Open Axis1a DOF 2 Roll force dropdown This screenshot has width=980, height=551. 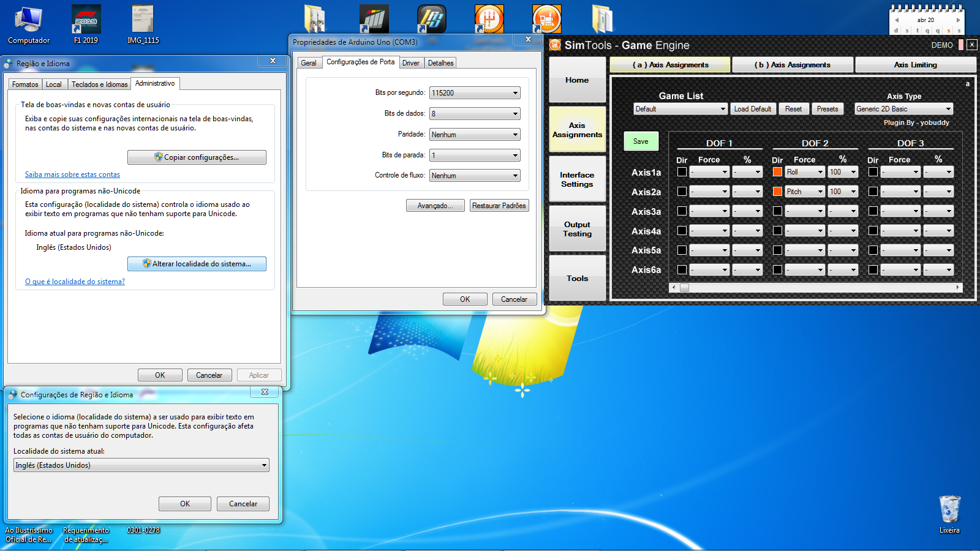point(805,172)
